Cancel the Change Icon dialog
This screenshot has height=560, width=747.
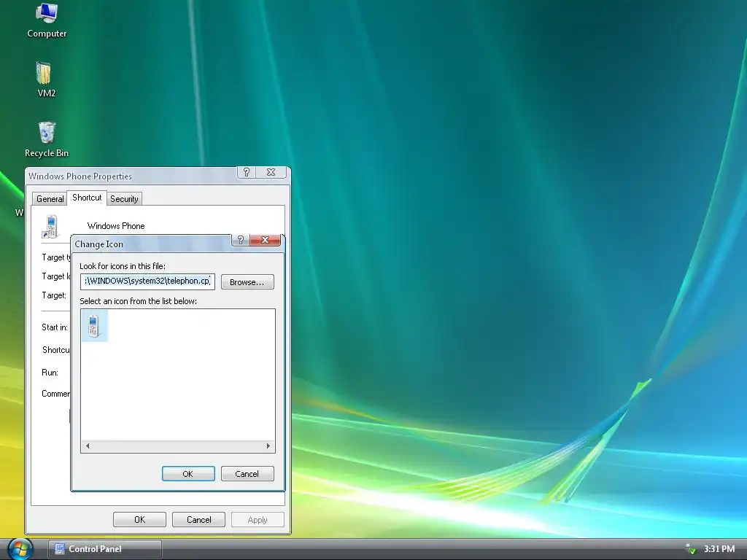point(247,473)
